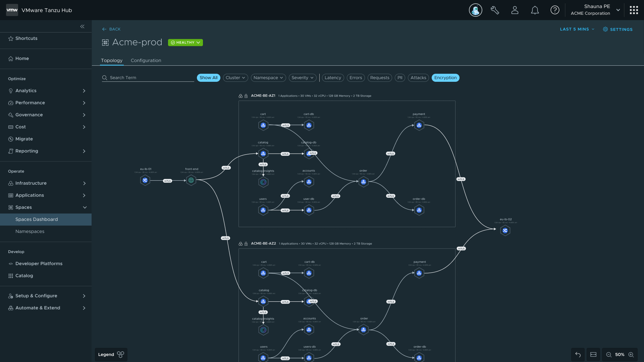Zoom in the topology view

tap(631, 355)
